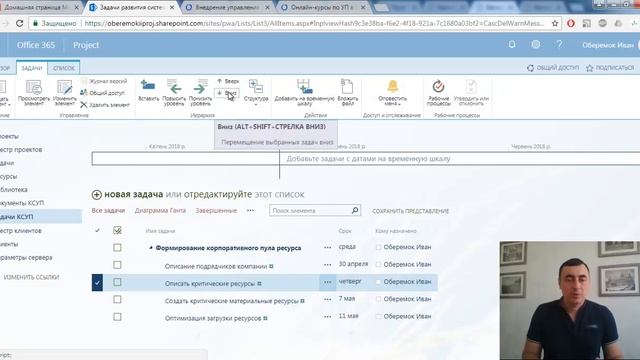640x360 pixels.
Task: Open the Все задачи view
Action: [108, 211]
